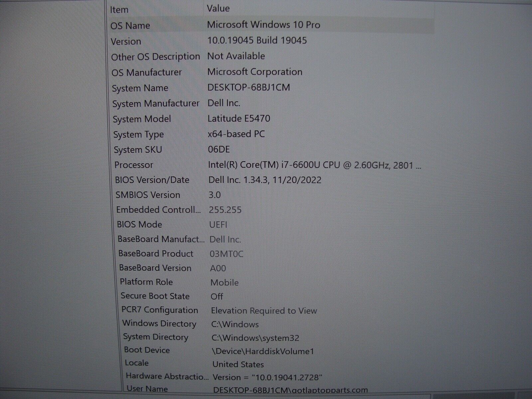532x399 pixels.
Task: Select the Not Available value
Action: [x=236, y=56]
